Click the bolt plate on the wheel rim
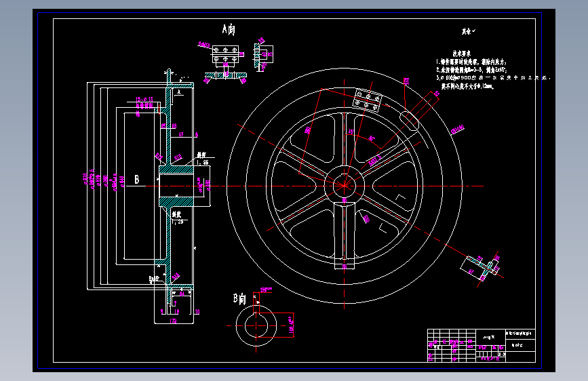The height and width of the screenshot is (381, 588). point(368,100)
